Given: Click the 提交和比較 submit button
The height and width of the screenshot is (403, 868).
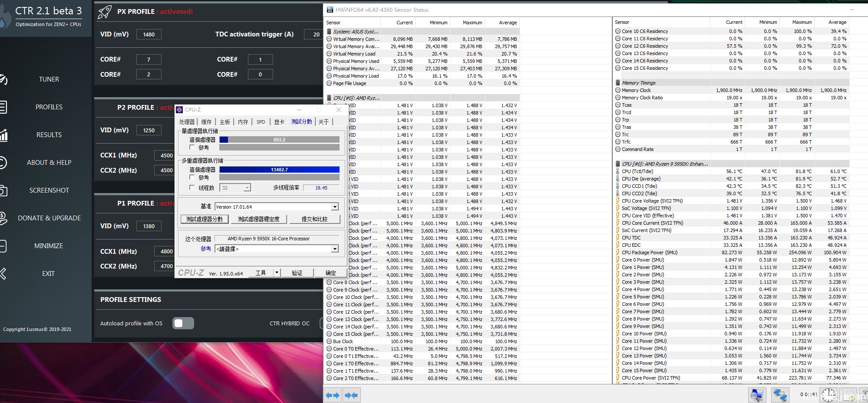Looking at the screenshot, I should pyautogui.click(x=314, y=219).
